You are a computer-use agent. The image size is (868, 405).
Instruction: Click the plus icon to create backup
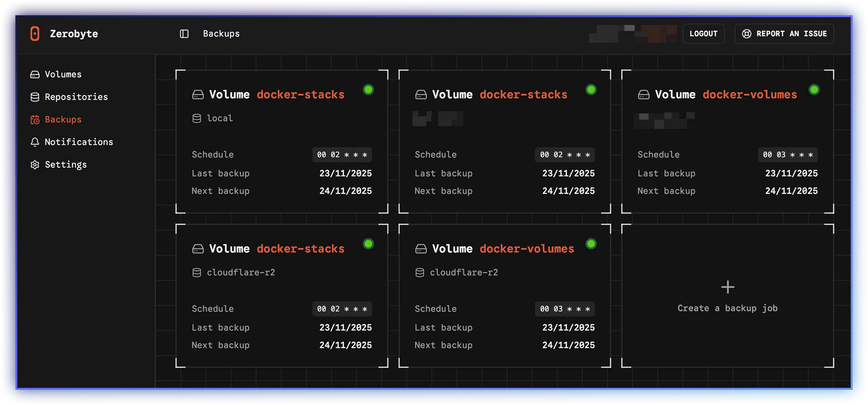pos(727,287)
